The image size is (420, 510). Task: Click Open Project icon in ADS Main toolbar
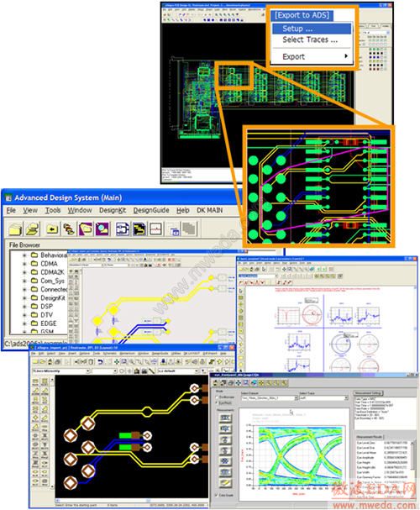point(33,229)
